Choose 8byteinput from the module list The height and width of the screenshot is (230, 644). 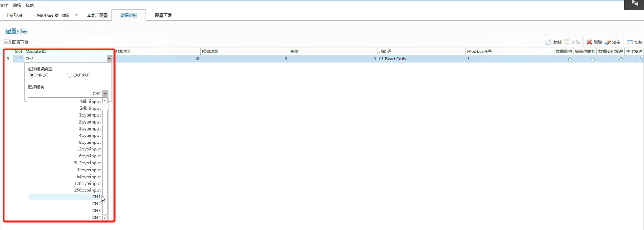point(65,142)
